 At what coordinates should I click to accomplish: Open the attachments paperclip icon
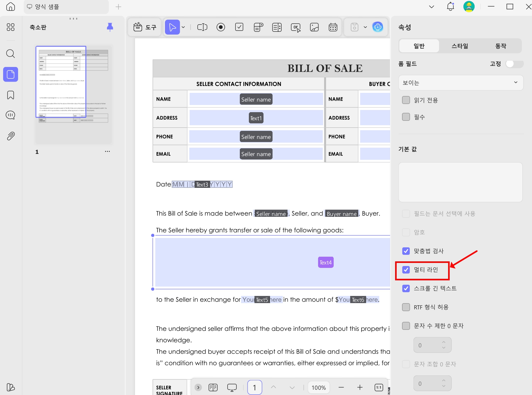pos(11,136)
